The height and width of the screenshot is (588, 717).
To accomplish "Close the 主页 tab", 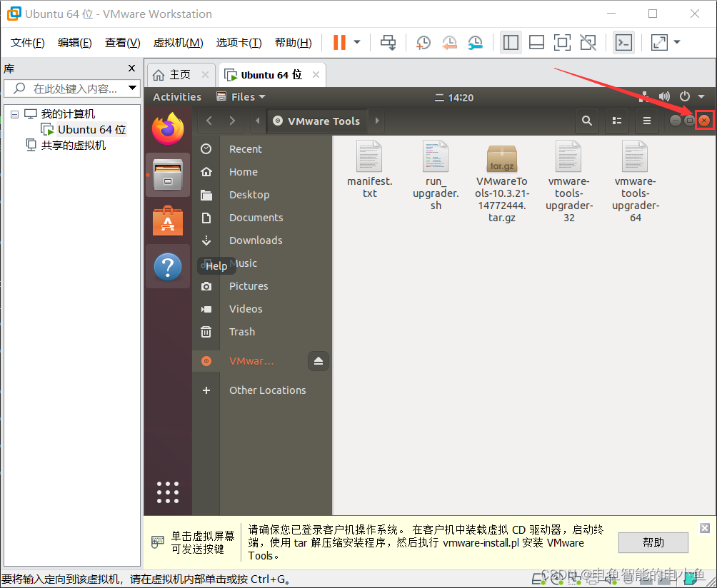I will [x=205, y=74].
